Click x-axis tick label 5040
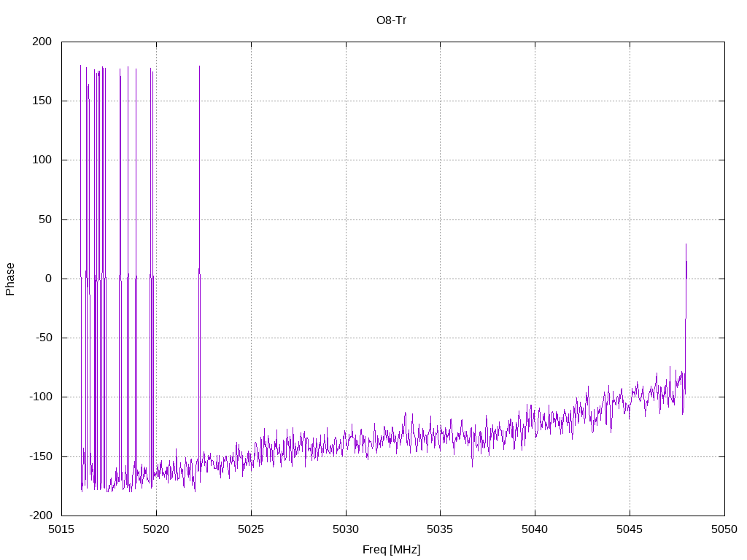The height and width of the screenshot is (560, 747). click(x=535, y=529)
